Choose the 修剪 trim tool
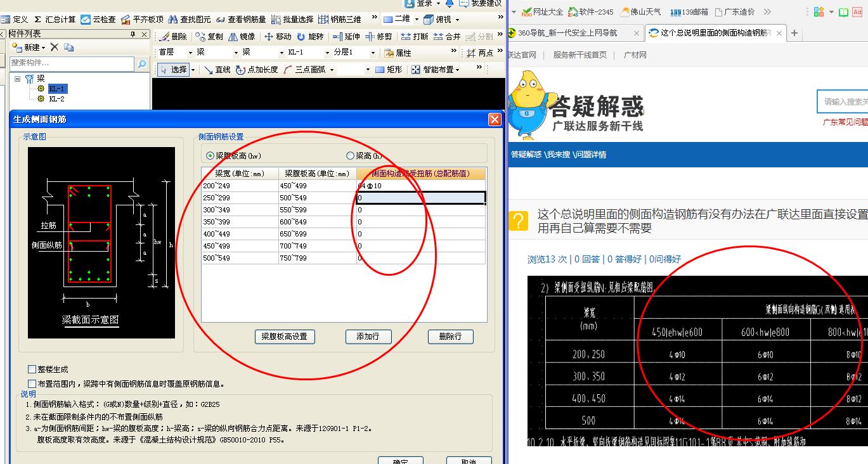The width and height of the screenshot is (868, 464). point(379,37)
